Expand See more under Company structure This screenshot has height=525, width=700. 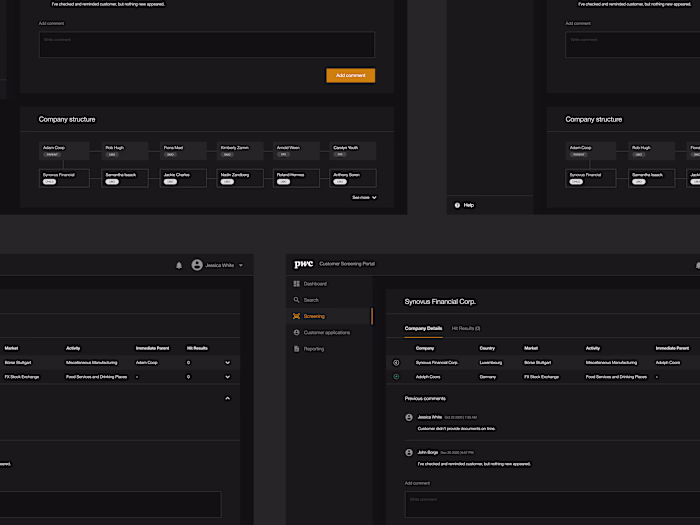364,197
